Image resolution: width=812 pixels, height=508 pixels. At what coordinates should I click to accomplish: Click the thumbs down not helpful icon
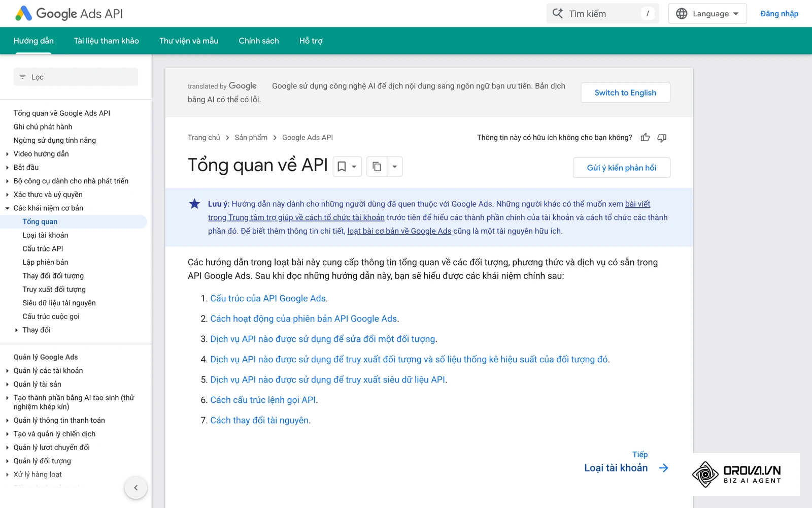pos(662,138)
